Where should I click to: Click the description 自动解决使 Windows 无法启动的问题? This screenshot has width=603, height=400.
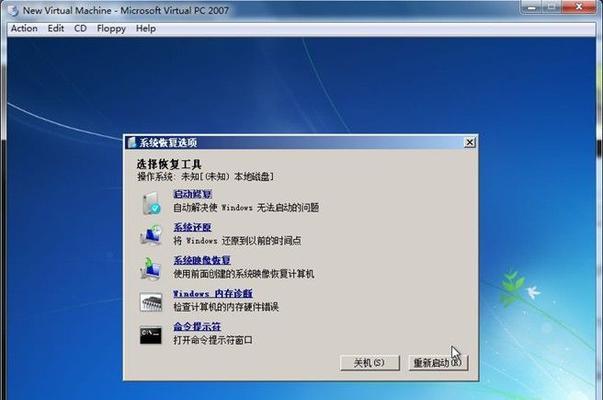point(246,208)
